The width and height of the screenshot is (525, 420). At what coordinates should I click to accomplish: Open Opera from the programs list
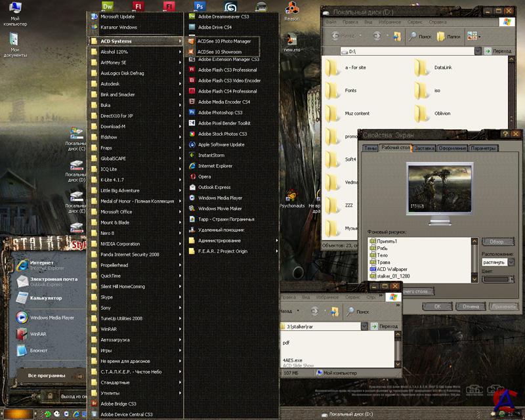(x=204, y=177)
